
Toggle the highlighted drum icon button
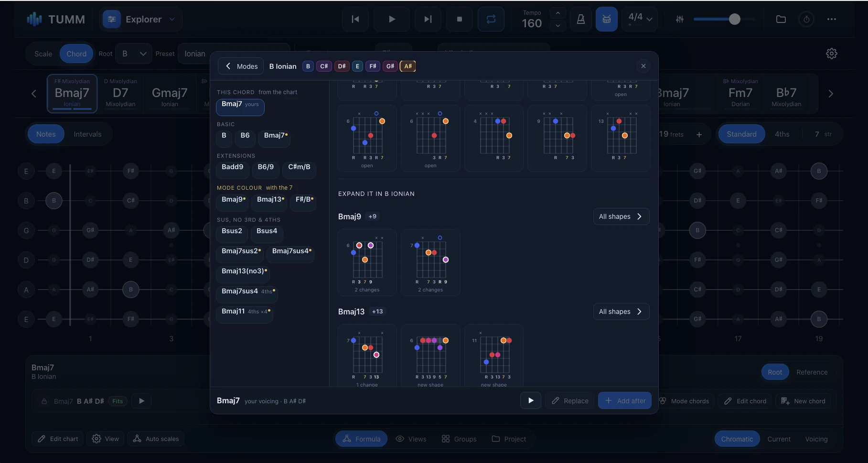point(607,19)
